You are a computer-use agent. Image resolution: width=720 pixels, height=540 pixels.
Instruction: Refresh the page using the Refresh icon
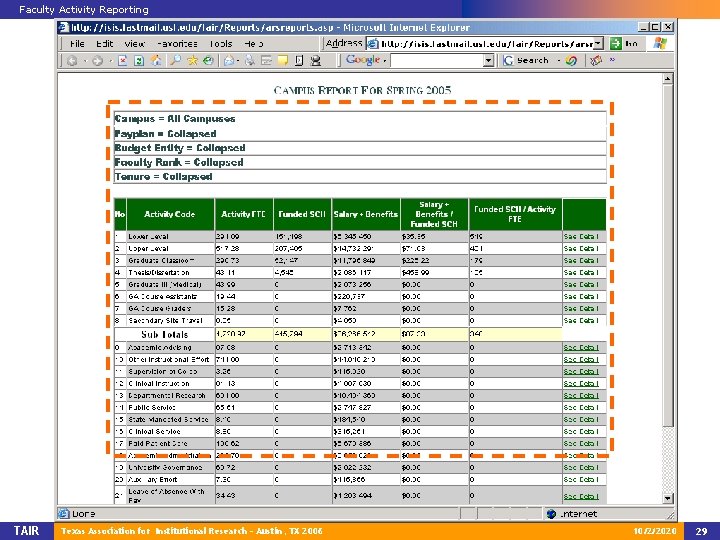139,61
